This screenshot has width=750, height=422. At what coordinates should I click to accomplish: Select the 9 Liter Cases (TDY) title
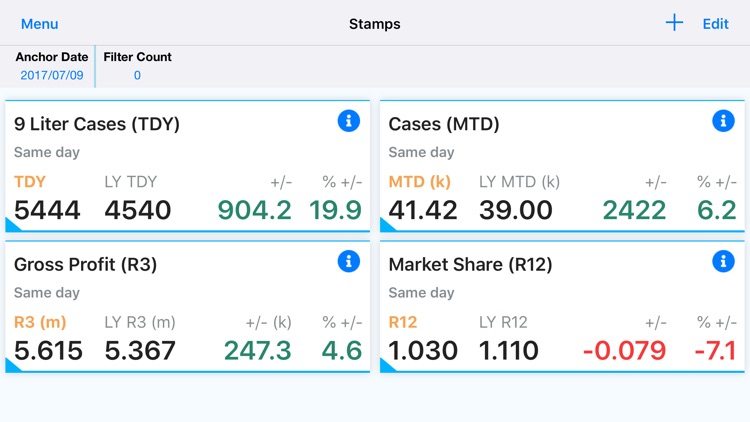(x=97, y=124)
